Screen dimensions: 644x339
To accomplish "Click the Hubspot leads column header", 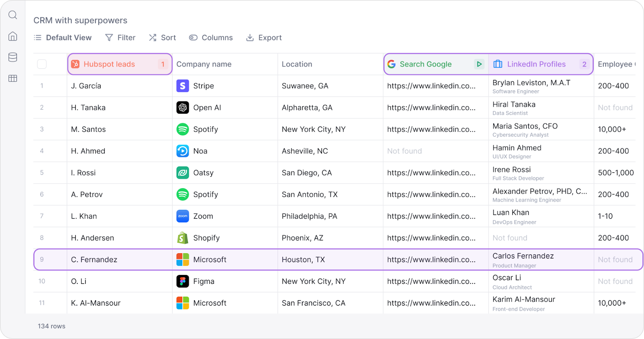I will 120,64.
